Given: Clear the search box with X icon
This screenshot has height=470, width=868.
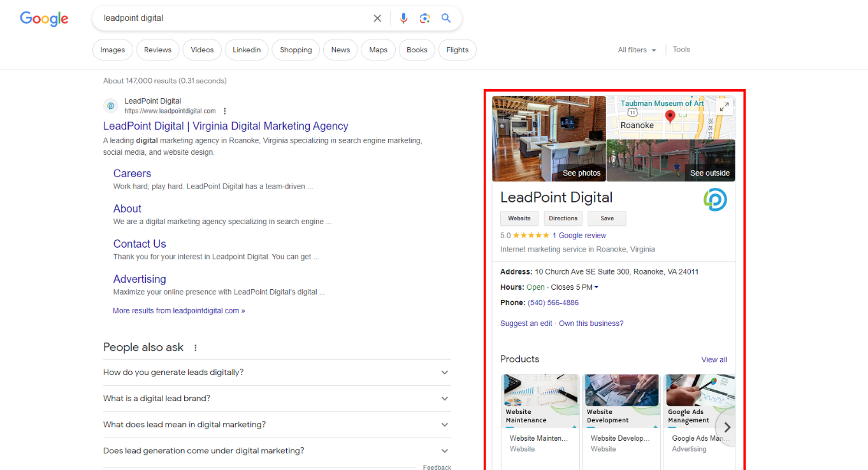Looking at the screenshot, I should point(377,18).
